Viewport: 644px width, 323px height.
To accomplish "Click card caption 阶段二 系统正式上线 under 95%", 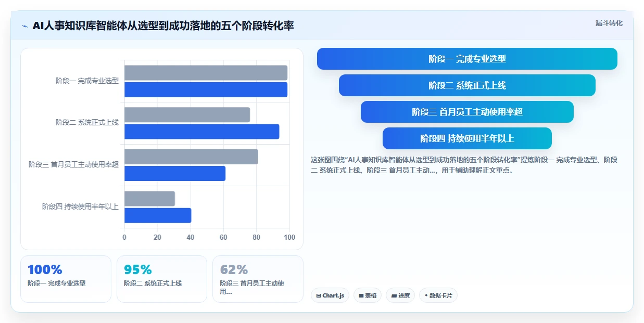I will pyautogui.click(x=153, y=283).
